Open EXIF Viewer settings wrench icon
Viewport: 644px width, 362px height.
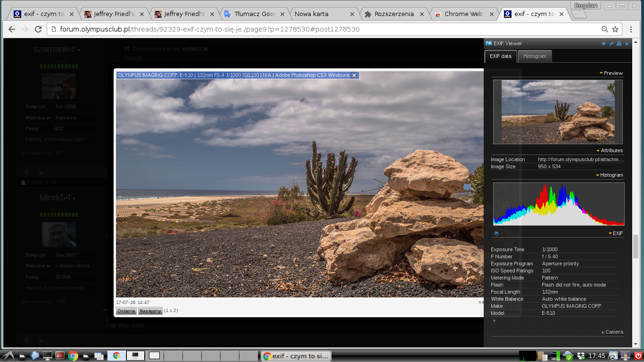tap(611, 44)
